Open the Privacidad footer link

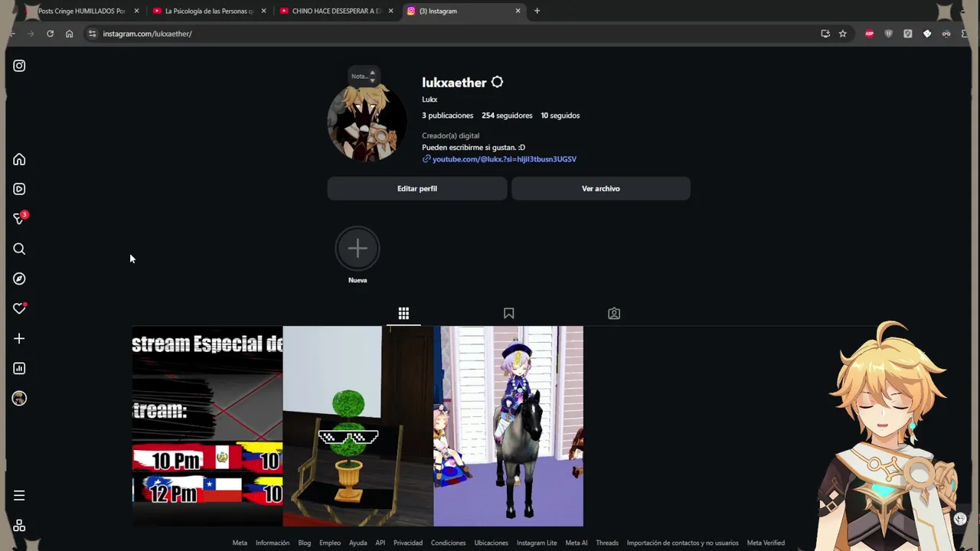(408, 543)
